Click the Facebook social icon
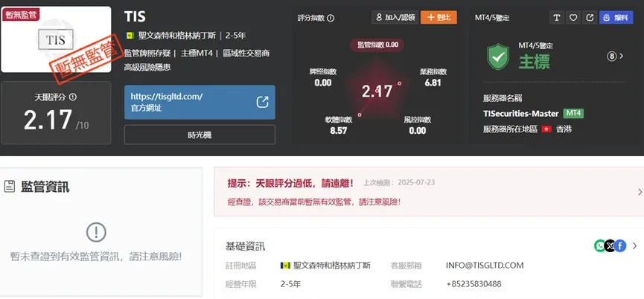This screenshot has height=299, width=644. pos(620,245)
